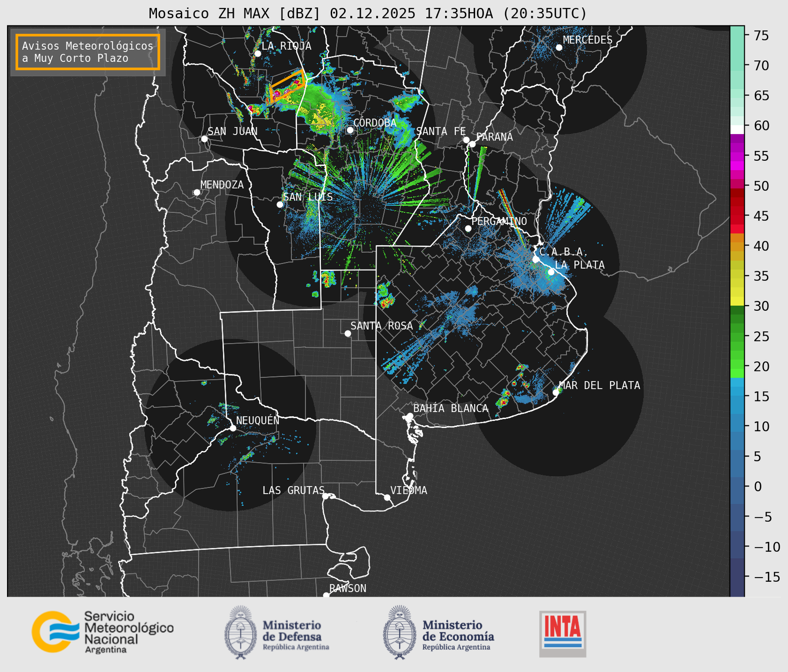Click the MERCEDES city label
Screen dimensions: 788x672
click(588, 40)
